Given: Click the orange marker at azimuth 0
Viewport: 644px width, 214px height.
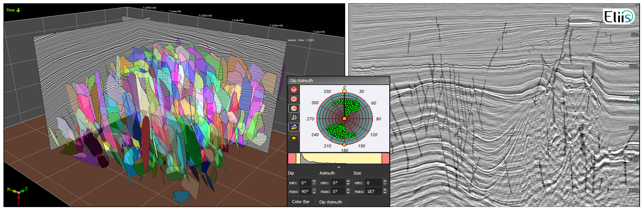Looking at the screenshot, I should [344, 91].
